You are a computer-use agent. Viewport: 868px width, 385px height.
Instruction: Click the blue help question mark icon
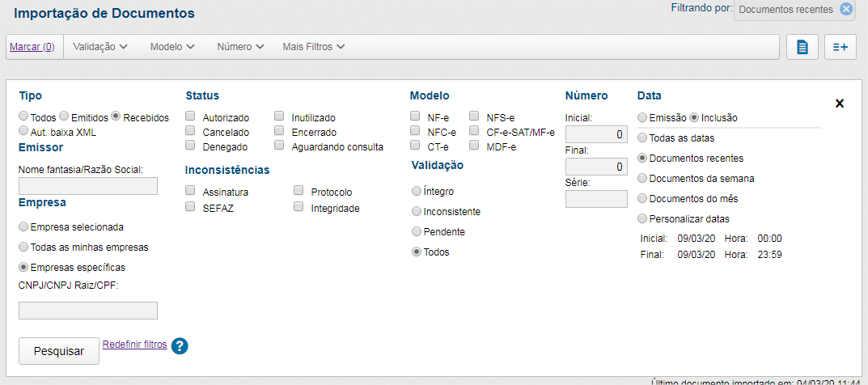180,346
